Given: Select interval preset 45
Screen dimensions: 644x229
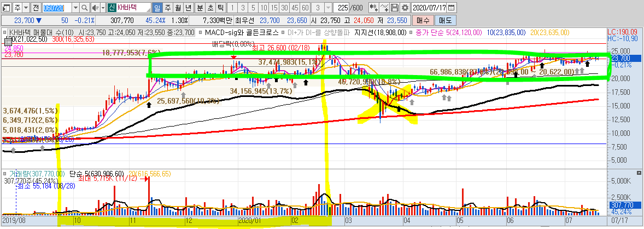Looking at the screenshot, I should click(x=294, y=8).
